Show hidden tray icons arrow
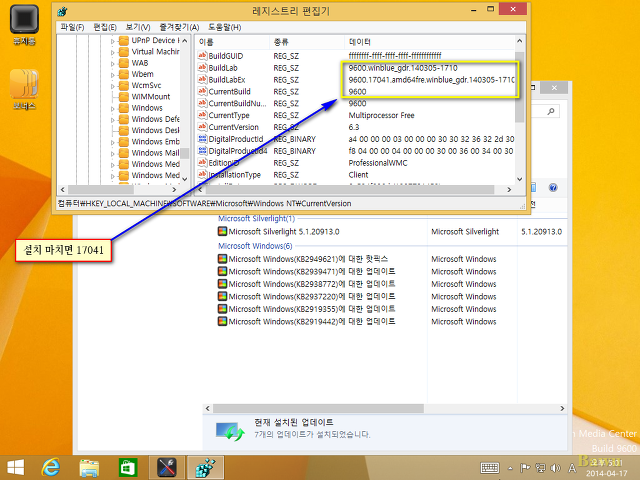Screen dimensions: 640x480 click(510, 468)
